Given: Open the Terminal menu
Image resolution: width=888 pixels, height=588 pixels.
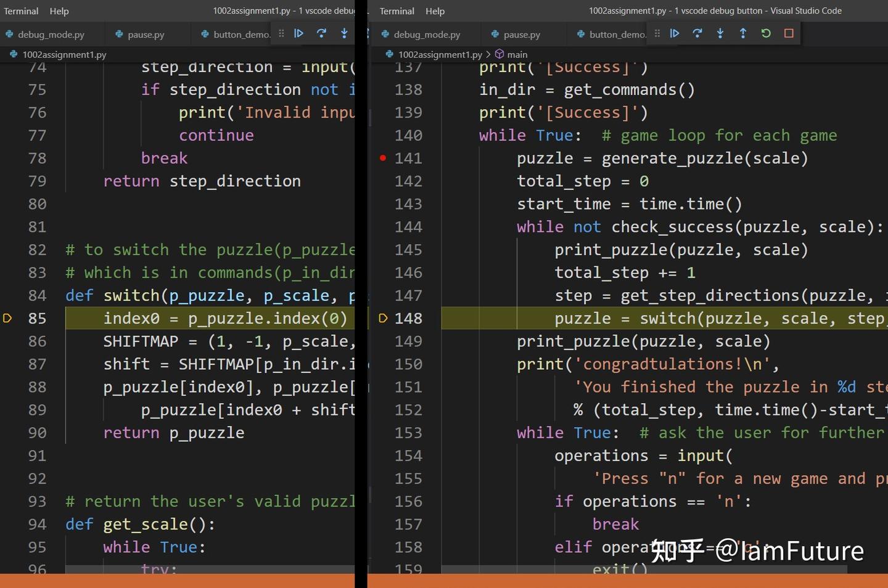Looking at the screenshot, I should click(21, 10).
